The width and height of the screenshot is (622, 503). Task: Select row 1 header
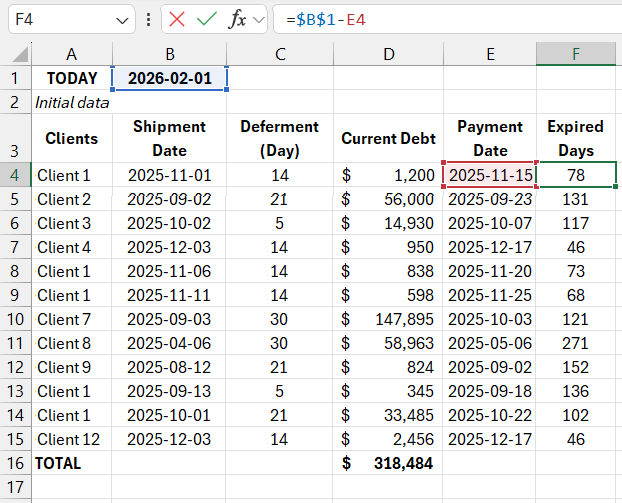click(x=15, y=78)
